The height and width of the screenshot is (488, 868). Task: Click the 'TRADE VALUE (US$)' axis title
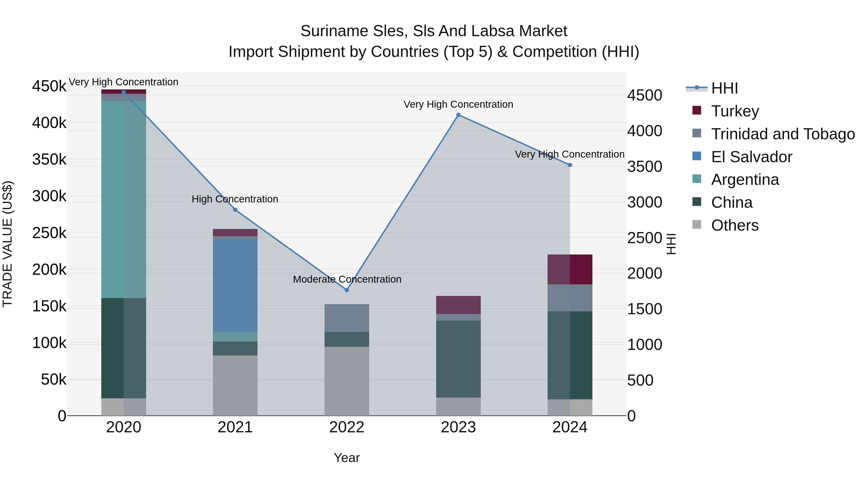[7, 244]
